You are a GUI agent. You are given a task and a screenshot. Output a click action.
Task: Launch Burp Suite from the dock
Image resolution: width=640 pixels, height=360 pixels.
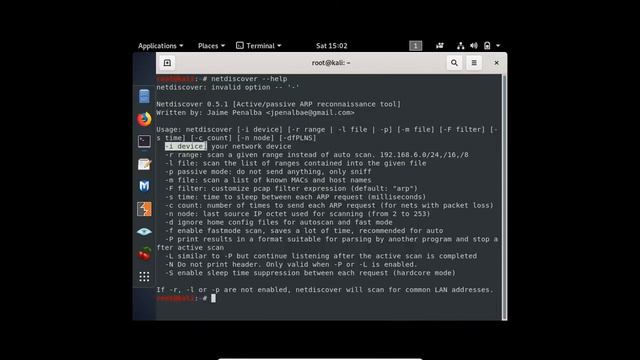[x=144, y=209]
